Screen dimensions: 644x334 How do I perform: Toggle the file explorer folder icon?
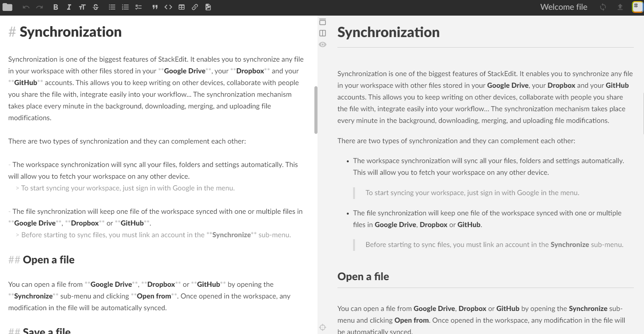pyautogui.click(x=7, y=7)
